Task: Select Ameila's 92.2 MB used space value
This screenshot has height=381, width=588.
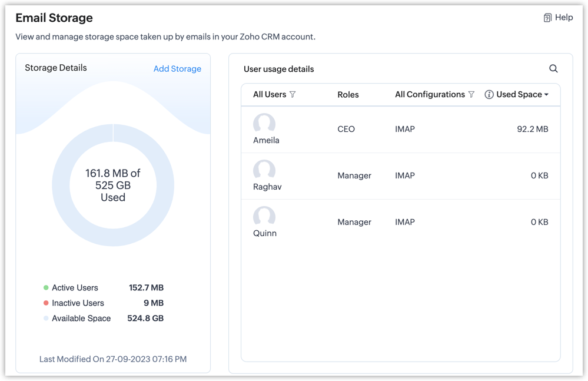Action: point(532,129)
